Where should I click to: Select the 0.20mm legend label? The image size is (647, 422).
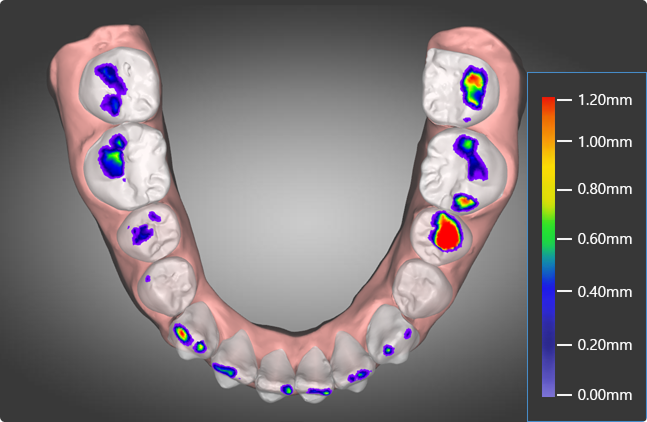(x=605, y=345)
